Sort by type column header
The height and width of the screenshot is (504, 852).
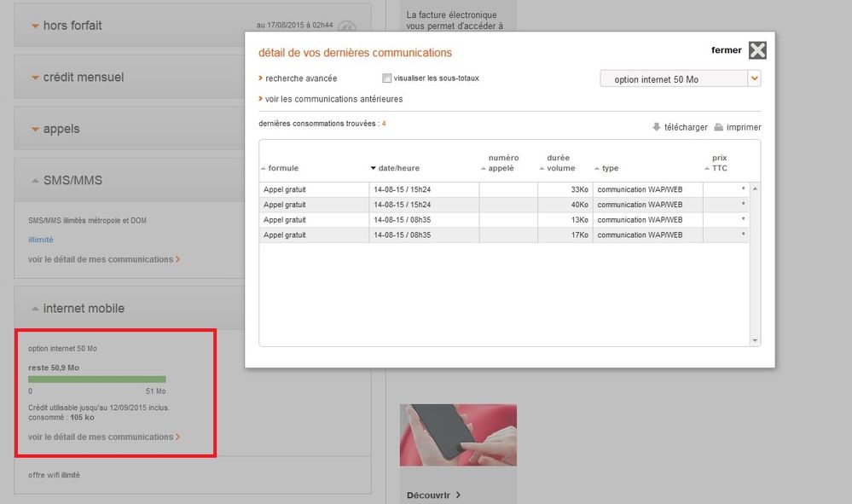click(607, 168)
